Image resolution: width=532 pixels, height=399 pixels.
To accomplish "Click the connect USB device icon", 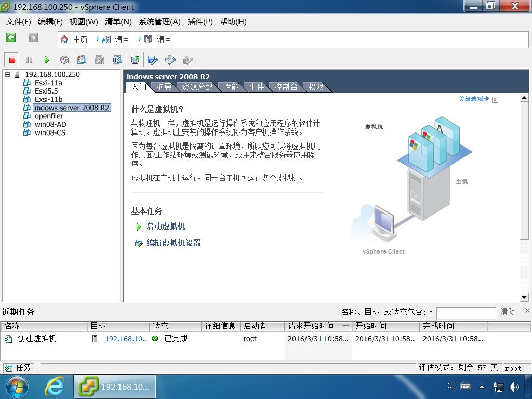I will coord(188,60).
